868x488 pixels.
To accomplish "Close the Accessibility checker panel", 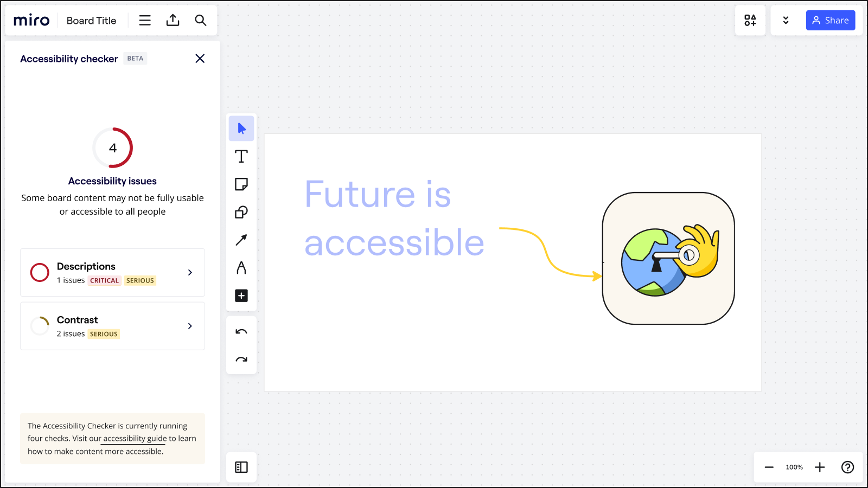I will [200, 59].
